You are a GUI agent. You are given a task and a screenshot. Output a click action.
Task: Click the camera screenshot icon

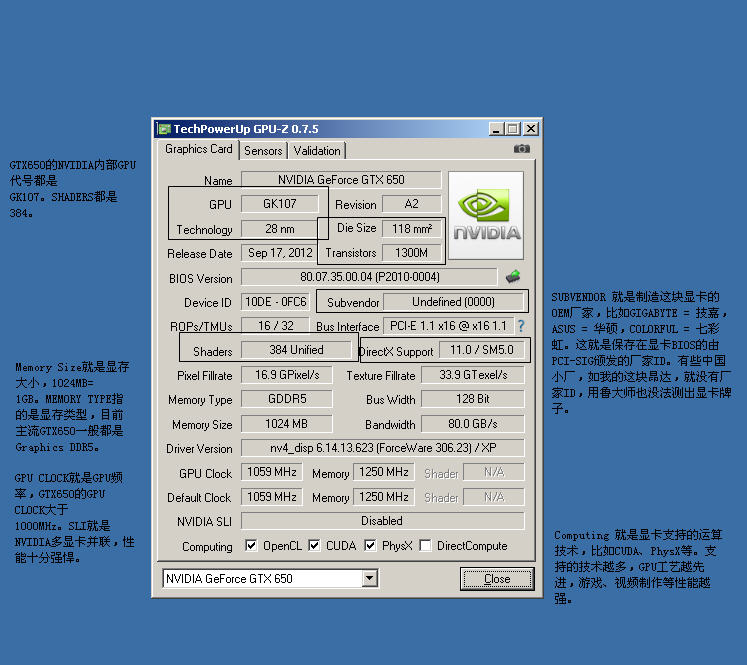522,149
